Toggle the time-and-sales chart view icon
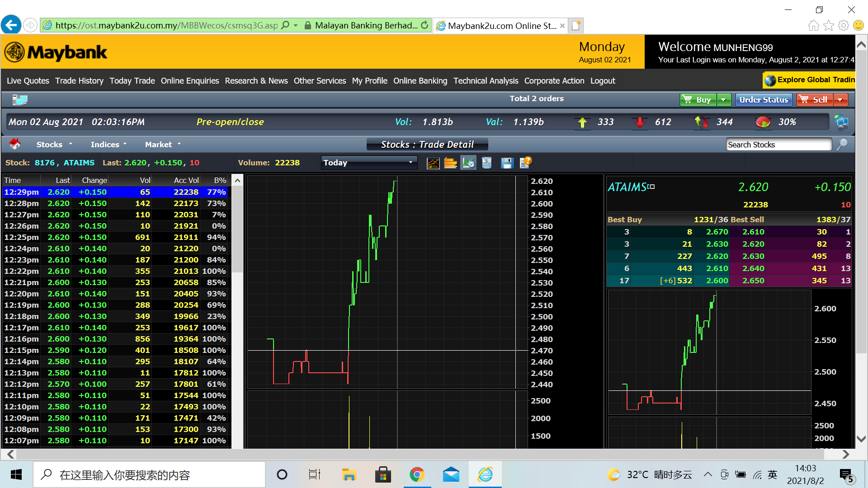 (x=468, y=163)
